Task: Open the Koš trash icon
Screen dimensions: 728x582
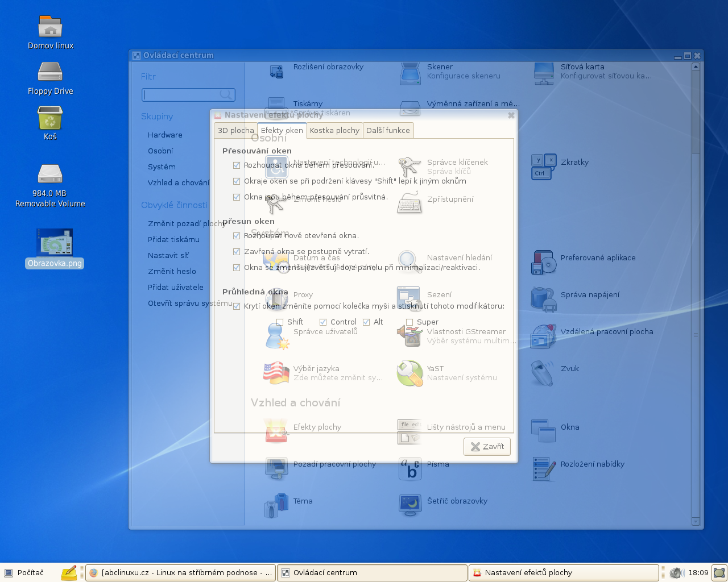Action: pos(50,118)
